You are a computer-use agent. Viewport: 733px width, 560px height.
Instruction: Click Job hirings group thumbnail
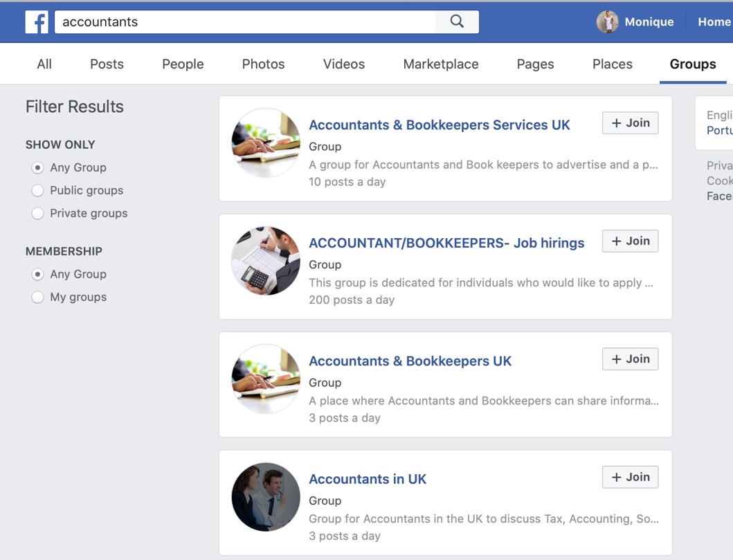[x=266, y=261]
